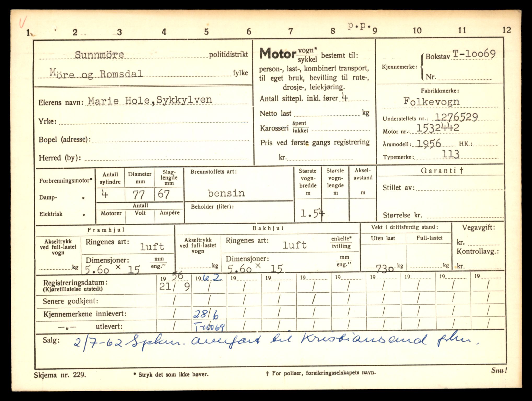The height and width of the screenshot is (401, 532).
Task: Click 'luft' under the Framhjul section
Action: 152,246
